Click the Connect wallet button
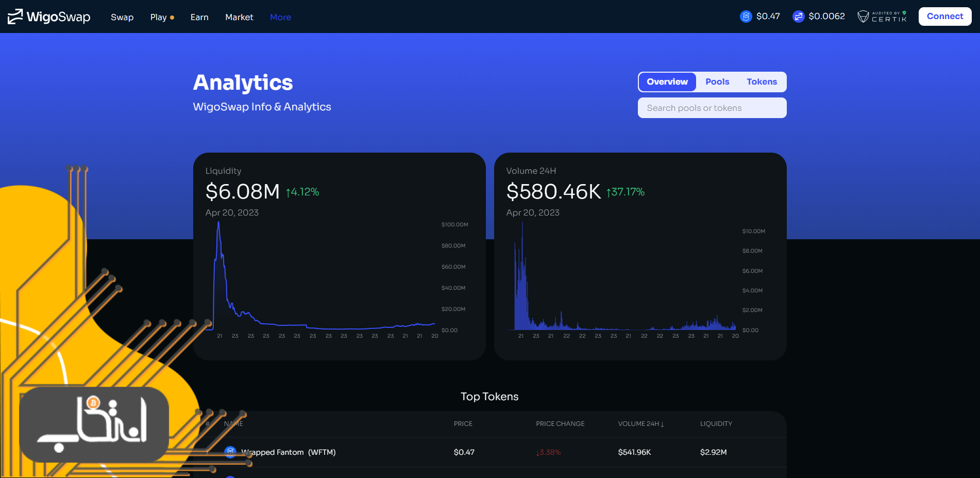The width and height of the screenshot is (980, 478). coord(945,17)
